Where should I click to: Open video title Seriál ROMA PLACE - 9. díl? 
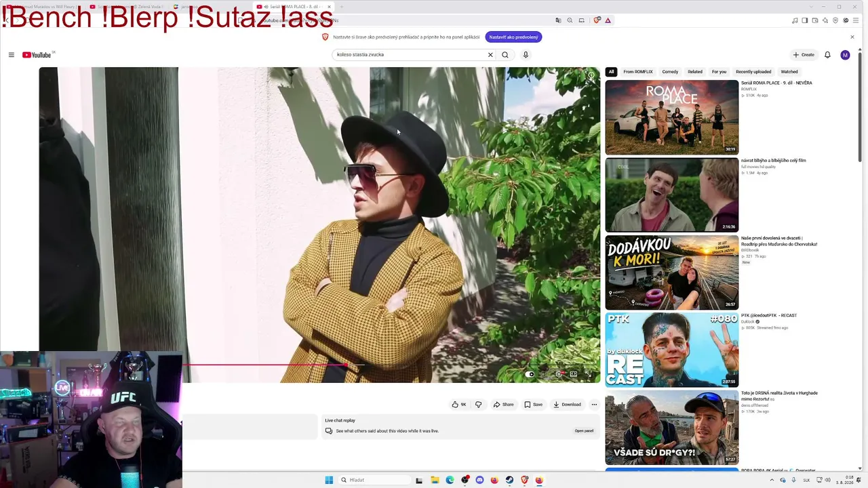coord(776,83)
